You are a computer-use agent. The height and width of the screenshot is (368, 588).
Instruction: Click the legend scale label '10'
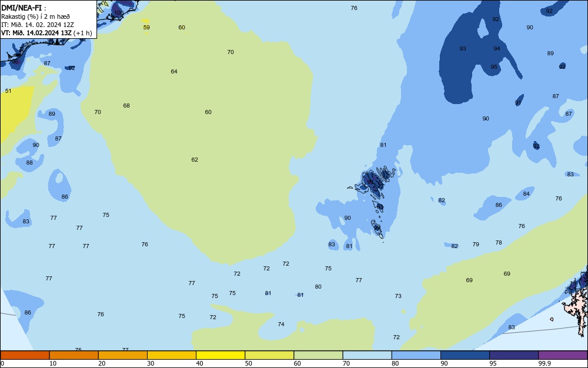(x=53, y=363)
